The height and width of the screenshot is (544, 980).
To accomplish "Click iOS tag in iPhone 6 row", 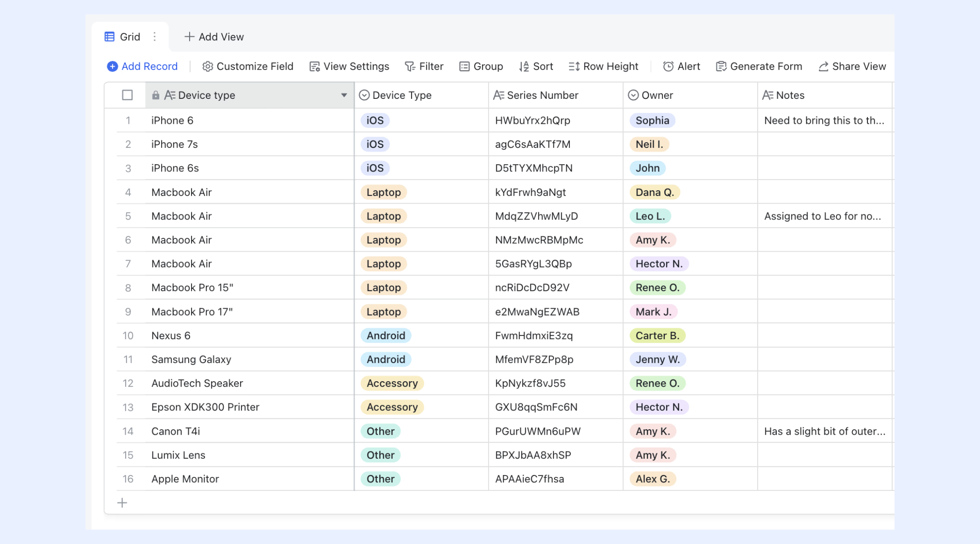I will 375,121.
